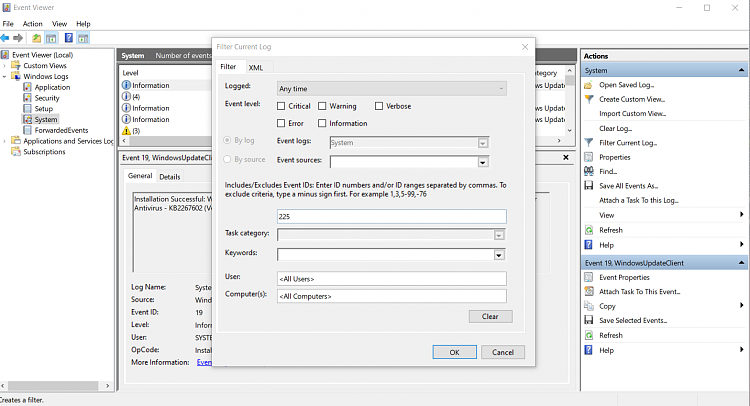The image size is (750, 406).
Task: Expand the Custom Views tree node
Action: (5, 66)
